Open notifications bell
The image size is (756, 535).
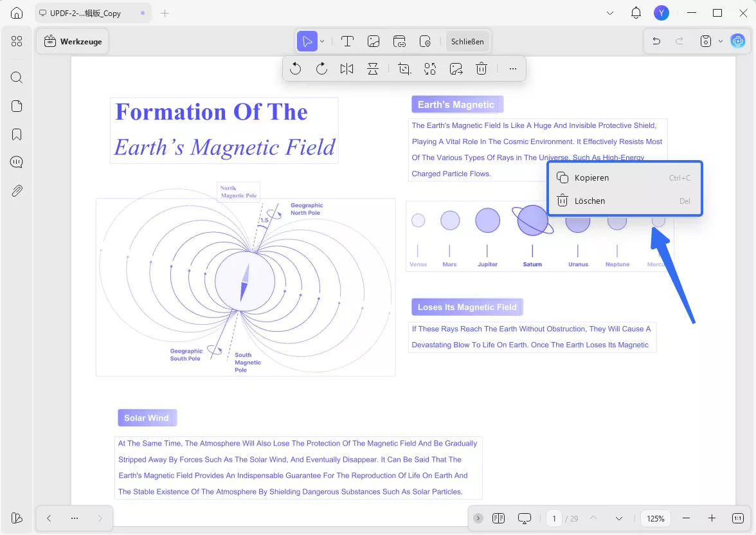click(636, 13)
